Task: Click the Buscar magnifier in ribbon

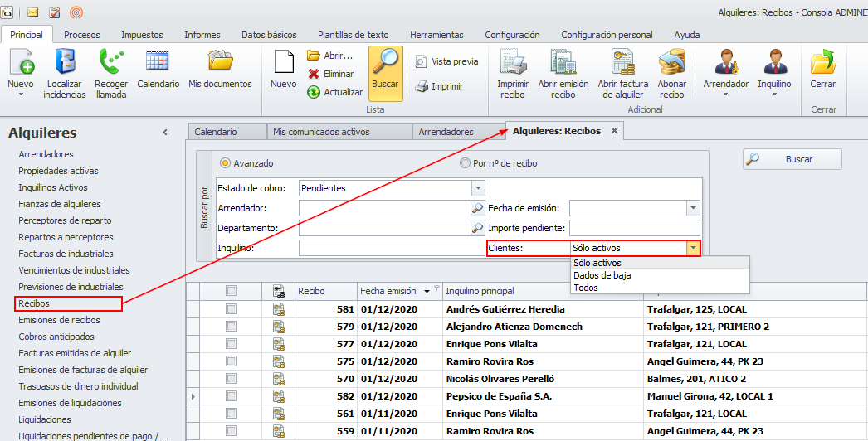Action: coord(385,64)
